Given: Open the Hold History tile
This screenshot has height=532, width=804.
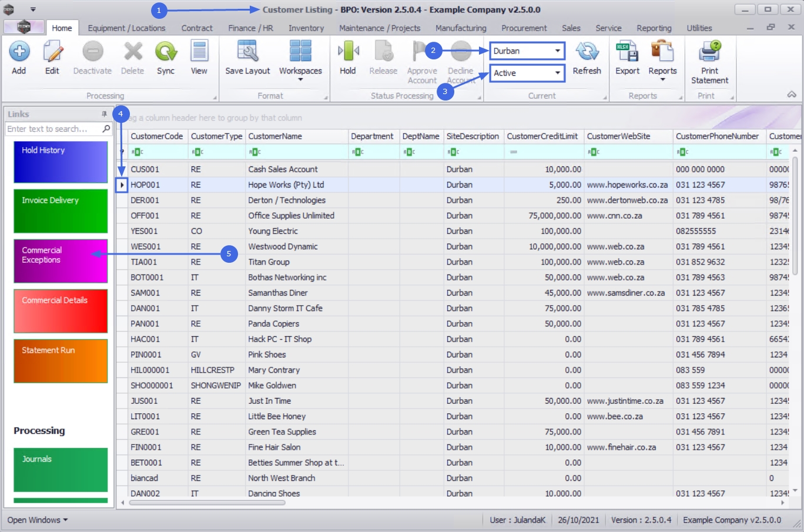Looking at the screenshot, I should (x=61, y=162).
